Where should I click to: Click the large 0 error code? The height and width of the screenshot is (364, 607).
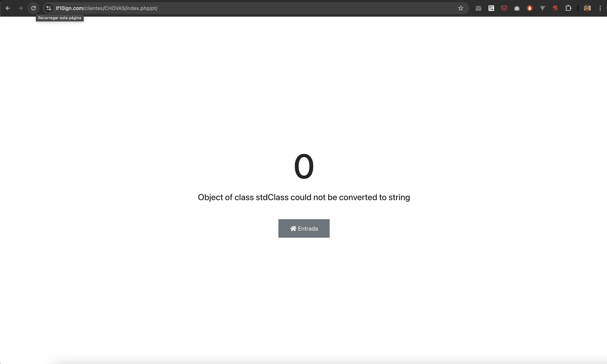tap(304, 167)
